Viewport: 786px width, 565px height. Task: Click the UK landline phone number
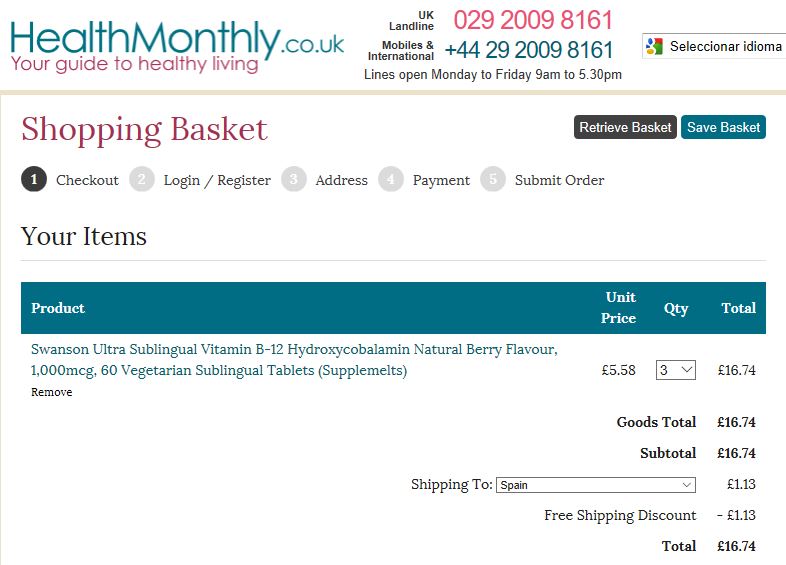(x=533, y=20)
